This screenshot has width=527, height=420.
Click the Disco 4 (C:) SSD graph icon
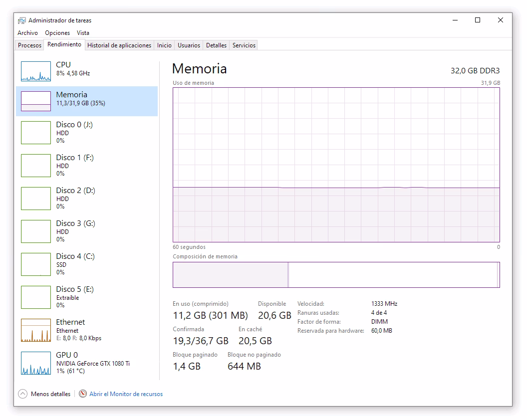click(x=35, y=264)
